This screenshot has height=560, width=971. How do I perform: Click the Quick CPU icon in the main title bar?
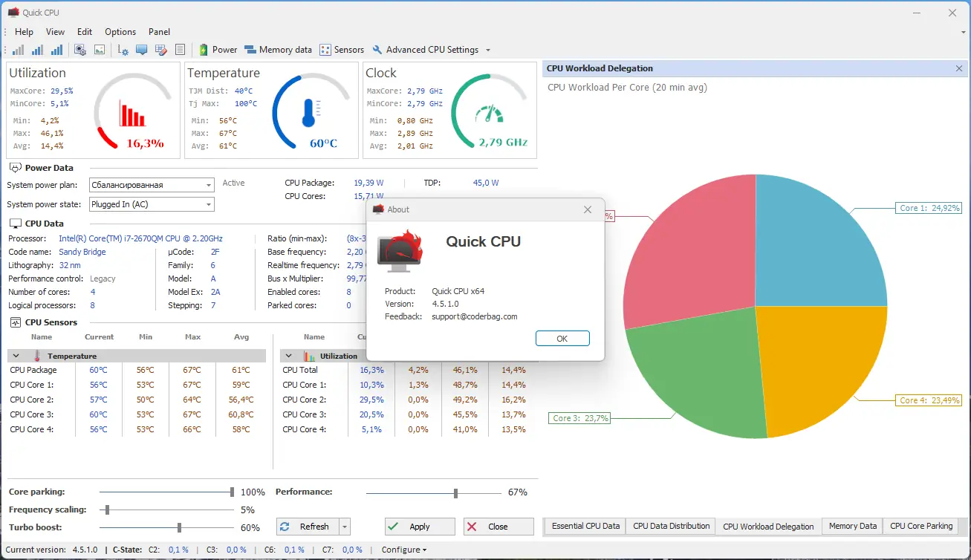(13, 13)
